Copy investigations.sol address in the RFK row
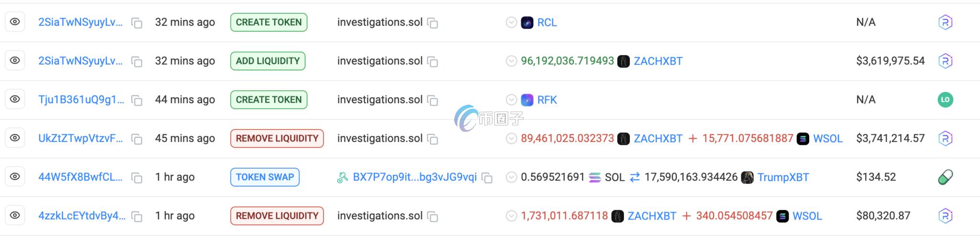 coord(433,100)
